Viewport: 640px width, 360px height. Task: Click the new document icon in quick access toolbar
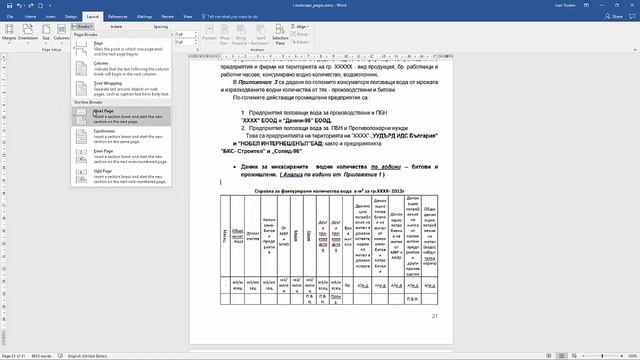click(x=40, y=5)
